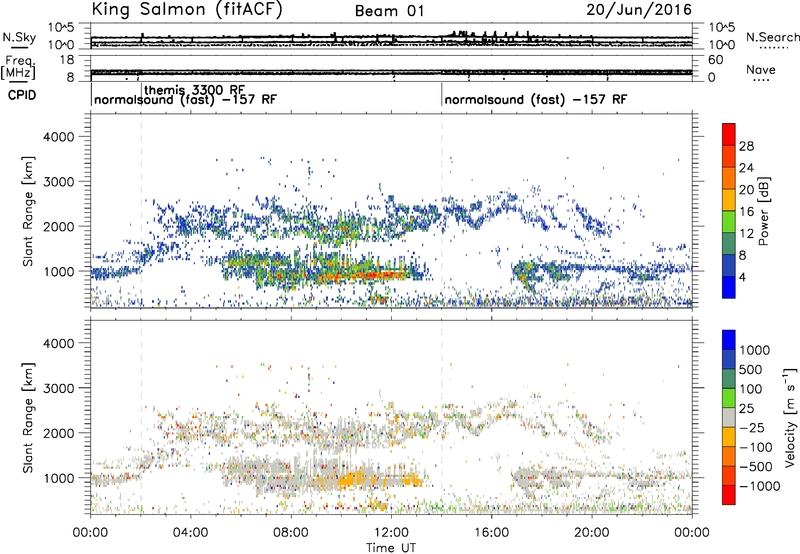Click the 'Slant Range [km]' label of velocity panel
Image resolution: width=800 pixels, height=554 pixels.
[28, 417]
